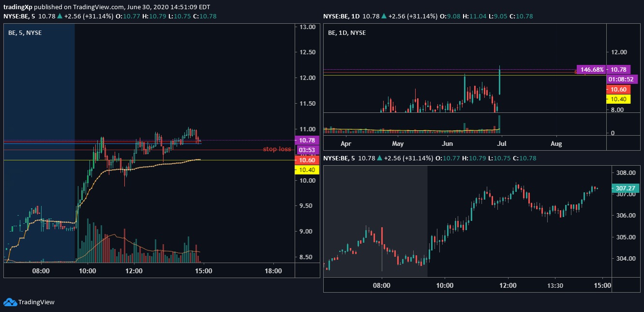Click the Jul label on daily time axis

coord(502,143)
